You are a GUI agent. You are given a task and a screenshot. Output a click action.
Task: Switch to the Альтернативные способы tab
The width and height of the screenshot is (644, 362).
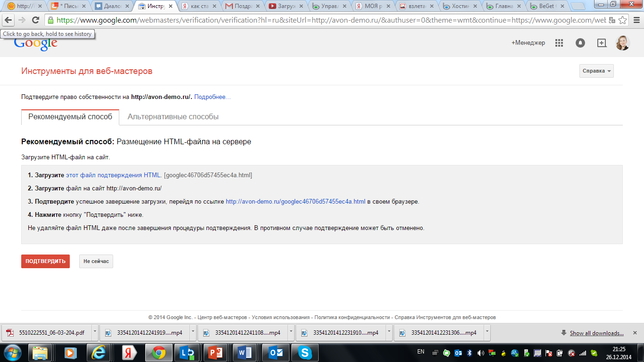coord(173,117)
